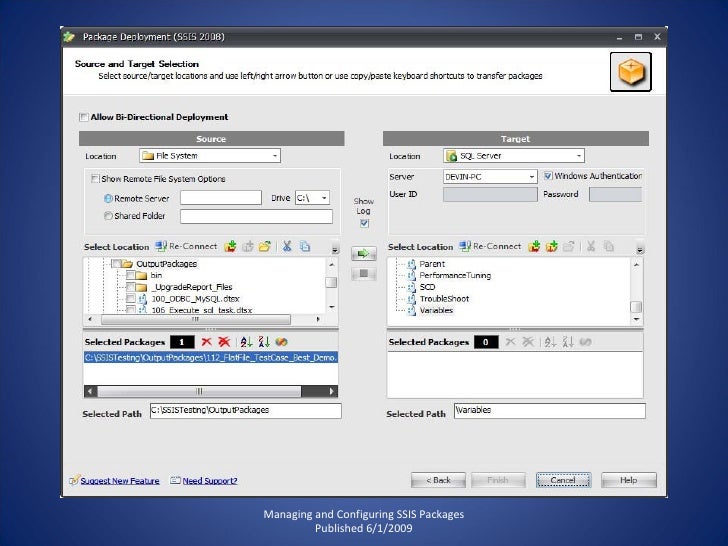Click the Target Selected Path field
Viewport: 728px width, 546px height.
[x=550, y=410]
